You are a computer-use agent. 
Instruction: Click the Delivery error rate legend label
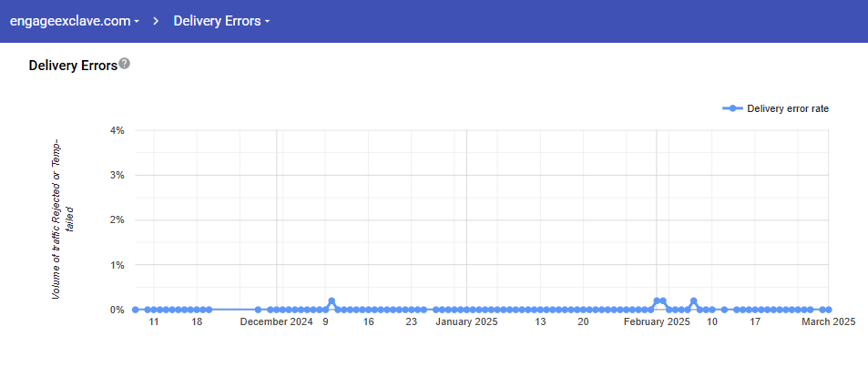[x=787, y=108]
